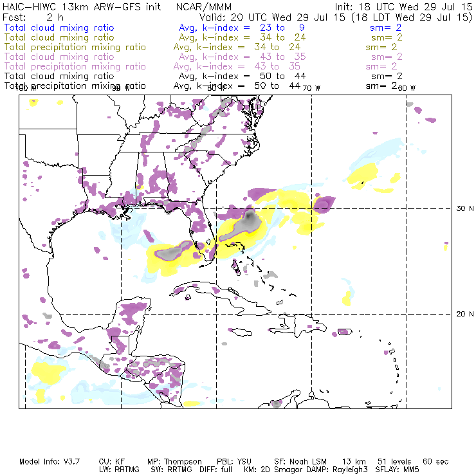Click the NCAR/MMM header text
Screen dimensions: 476x476
[x=204, y=6]
